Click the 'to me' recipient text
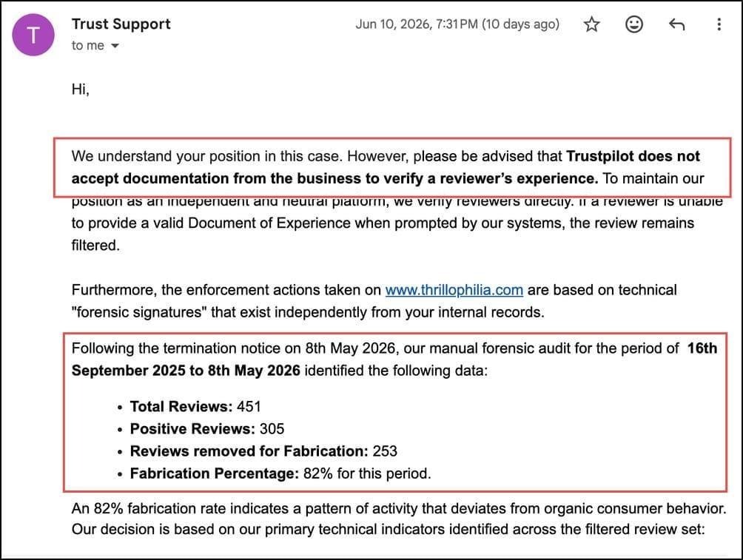This screenshot has height=560, width=743. [87, 45]
